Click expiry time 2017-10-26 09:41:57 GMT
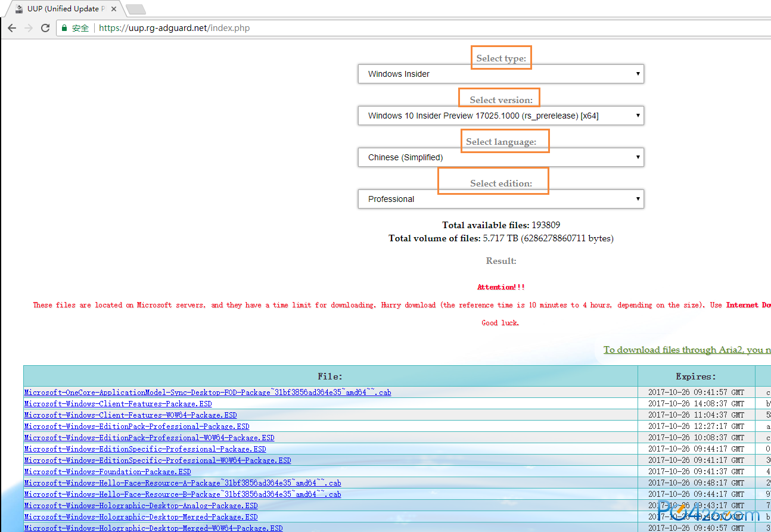Screen dimensions: 771x532 pyautogui.click(x=696, y=393)
